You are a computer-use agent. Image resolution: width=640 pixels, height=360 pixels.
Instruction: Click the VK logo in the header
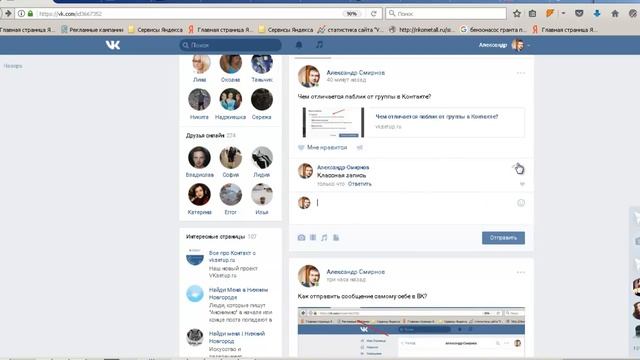point(113,45)
